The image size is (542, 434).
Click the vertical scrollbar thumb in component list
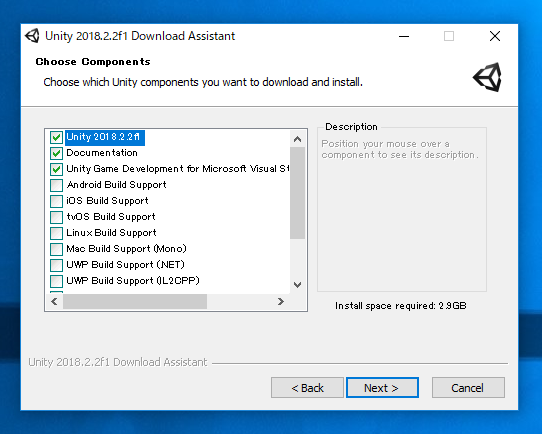(x=297, y=193)
